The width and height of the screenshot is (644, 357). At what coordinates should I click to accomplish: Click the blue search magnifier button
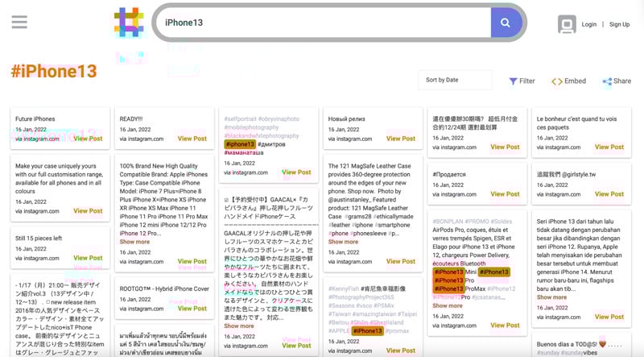[506, 23]
